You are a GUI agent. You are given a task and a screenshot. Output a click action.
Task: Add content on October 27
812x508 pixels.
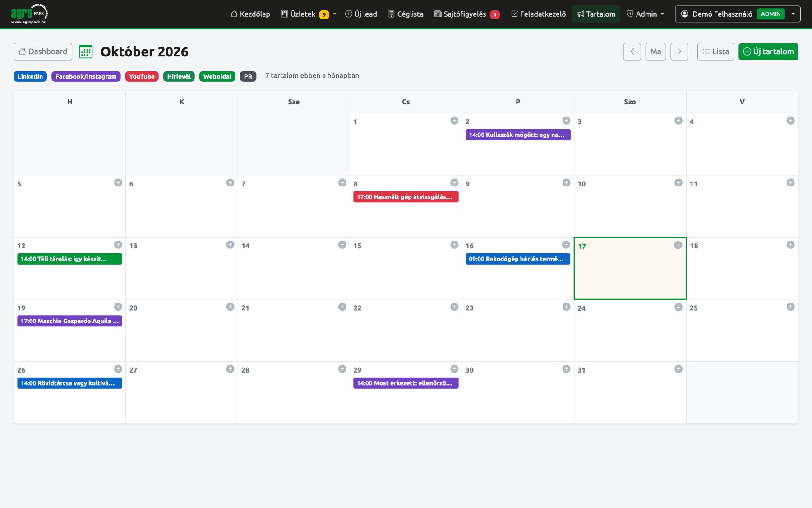pyautogui.click(x=230, y=369)
